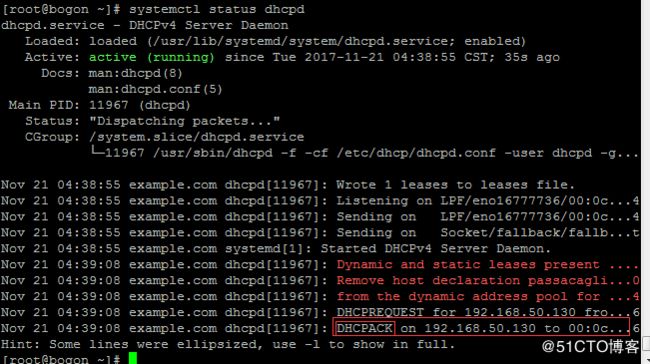Click the 'Wrote 1 leases to leases file' line

456,185
